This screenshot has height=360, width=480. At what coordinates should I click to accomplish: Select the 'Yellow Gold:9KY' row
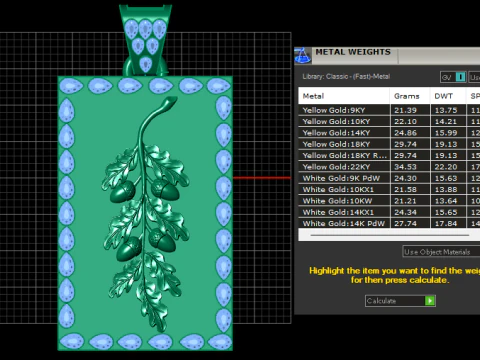click(x=389, y=110)
